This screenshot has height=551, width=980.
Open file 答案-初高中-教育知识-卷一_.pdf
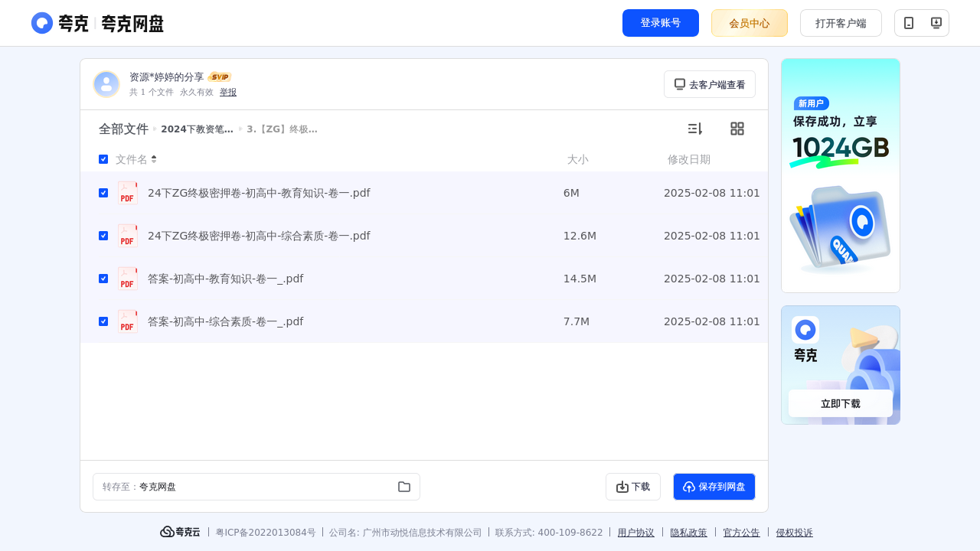coord(225,279)
